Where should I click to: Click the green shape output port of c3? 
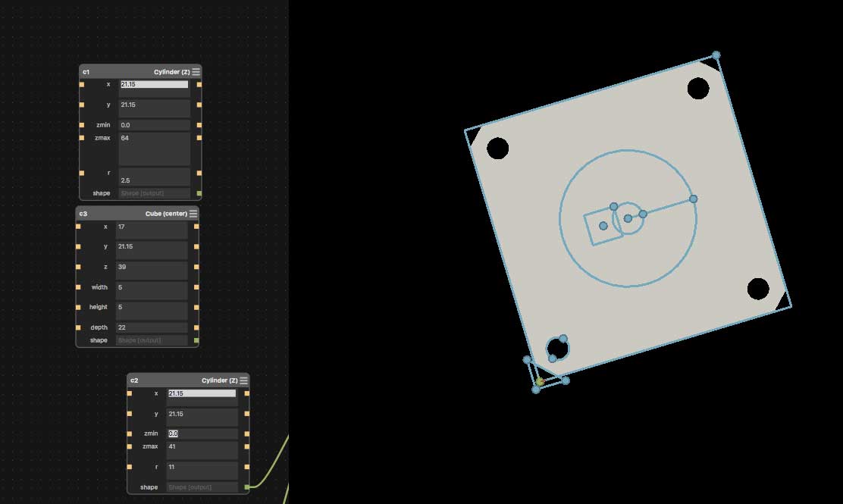coord(196,340)
